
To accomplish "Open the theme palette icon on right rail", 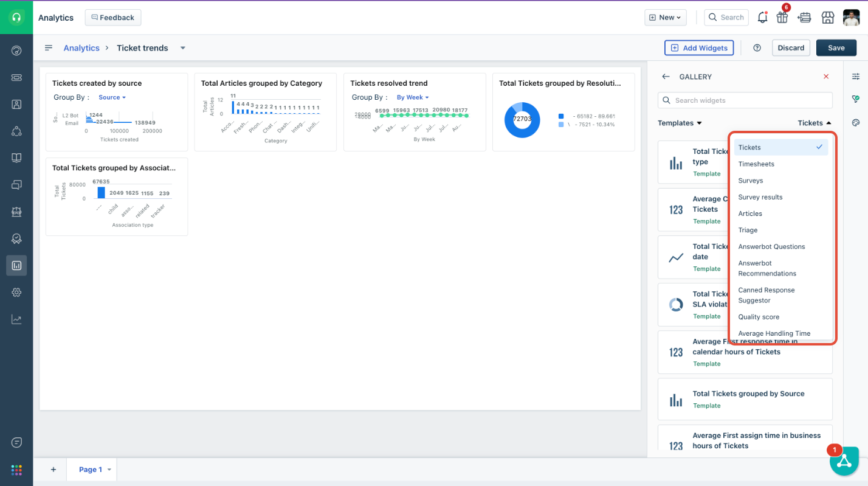I will coord(856,122).
